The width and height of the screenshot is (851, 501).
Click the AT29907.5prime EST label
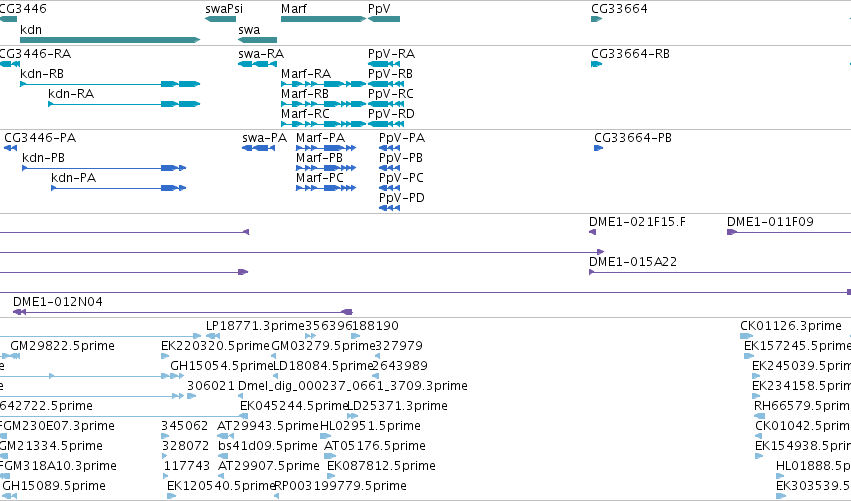[x=269, y=466]
